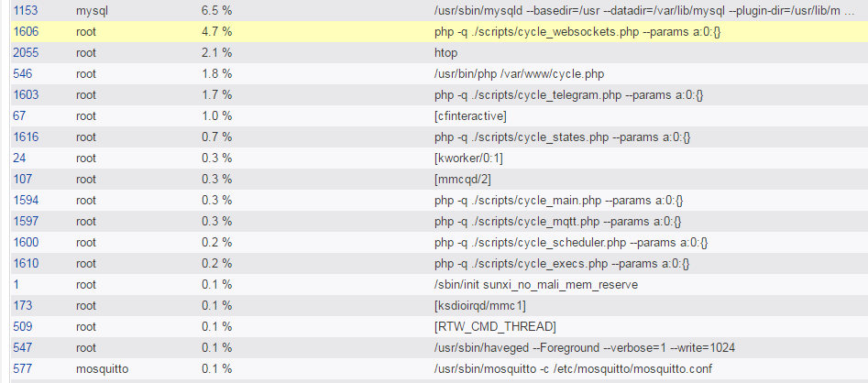The width and height of the screenshot is (868, 383).
Task: Click PID 1600 cycle_scheduler process link
Action: [26, 242]
